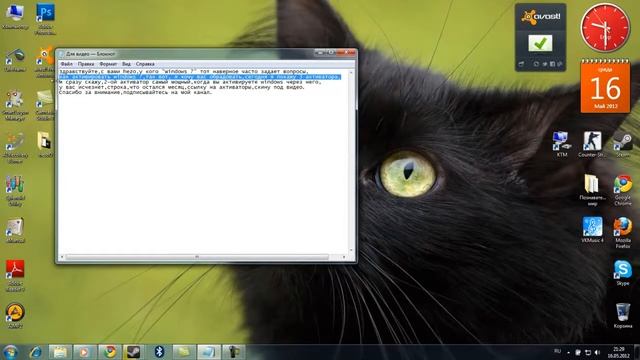Image resolution: width=640 pixels, height=360 pixels.
Task: Select the Steam desktop shortcut
Action: click(623, 144)
